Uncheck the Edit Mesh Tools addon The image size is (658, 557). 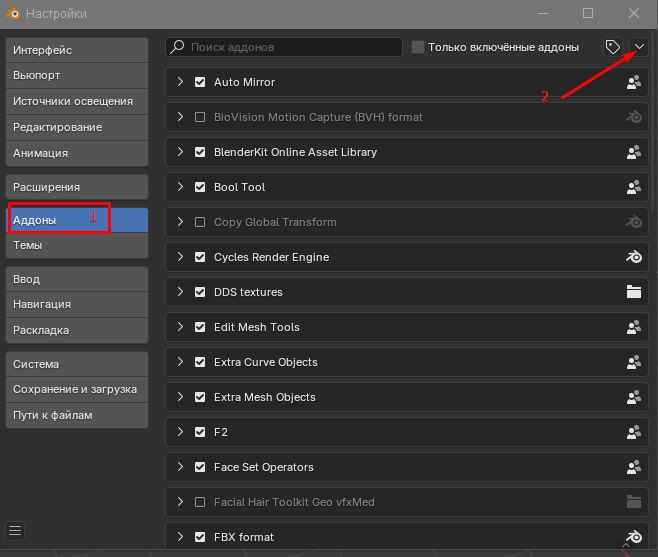(x=200, y=327)
